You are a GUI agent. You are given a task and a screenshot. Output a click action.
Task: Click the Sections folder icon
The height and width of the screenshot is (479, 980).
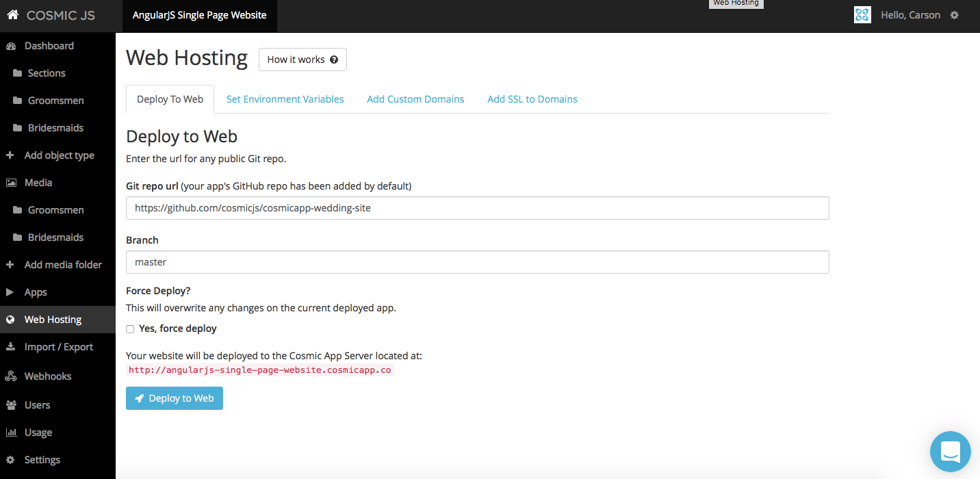tap(18, 73)
